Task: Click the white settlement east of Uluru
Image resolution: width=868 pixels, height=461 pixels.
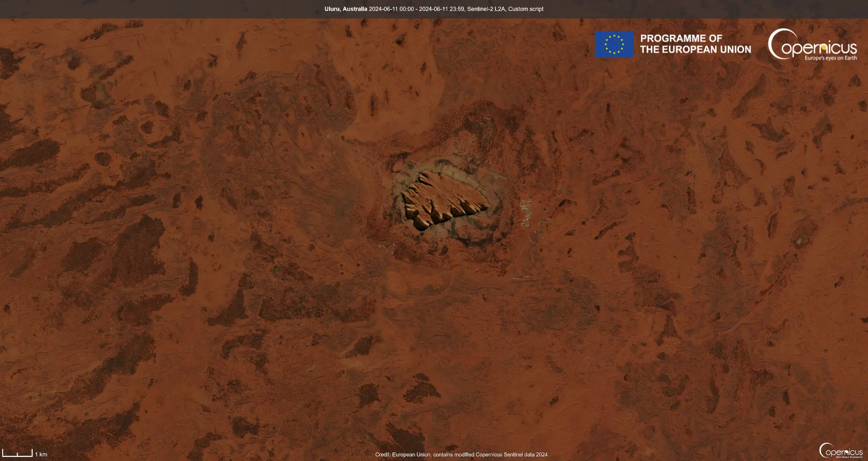Action: click(525, 212)
